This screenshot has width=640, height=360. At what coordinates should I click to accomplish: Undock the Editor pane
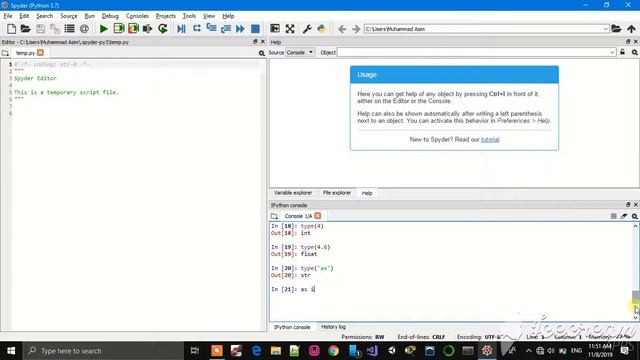[x=255, y=42]
